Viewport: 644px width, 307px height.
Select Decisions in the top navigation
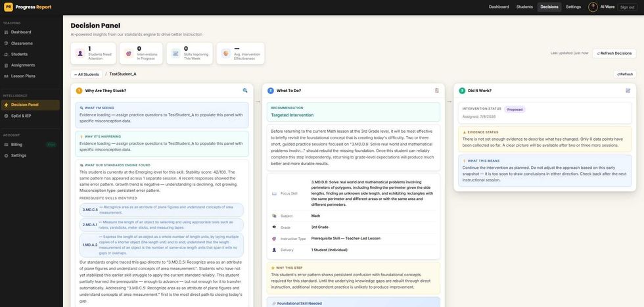[549, 7]
